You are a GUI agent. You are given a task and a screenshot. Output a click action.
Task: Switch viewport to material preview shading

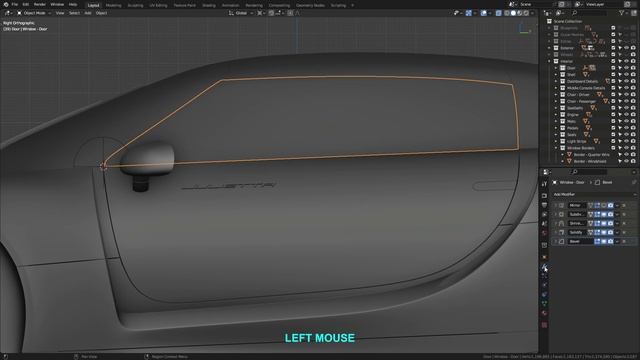coord(520,13)
